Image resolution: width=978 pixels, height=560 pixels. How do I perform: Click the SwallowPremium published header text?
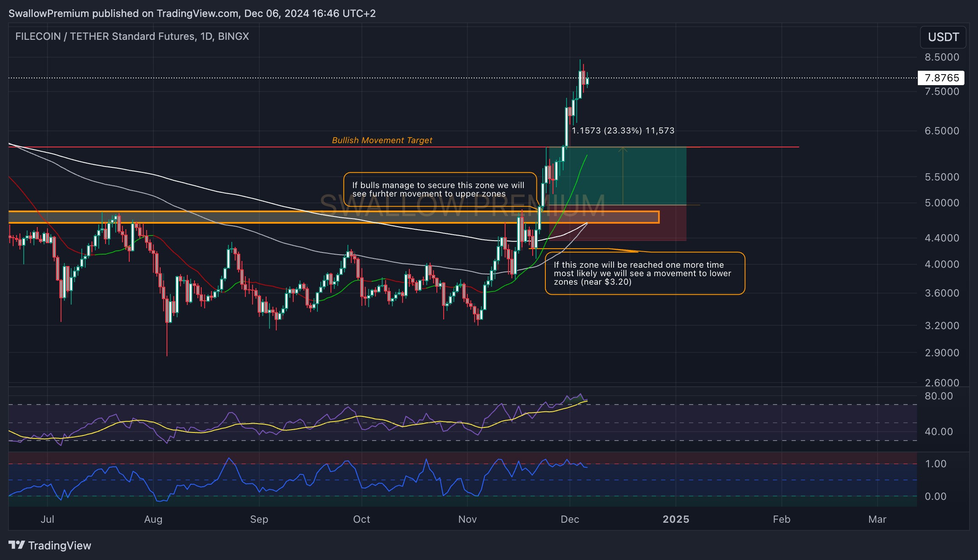(x=192, y=14)
